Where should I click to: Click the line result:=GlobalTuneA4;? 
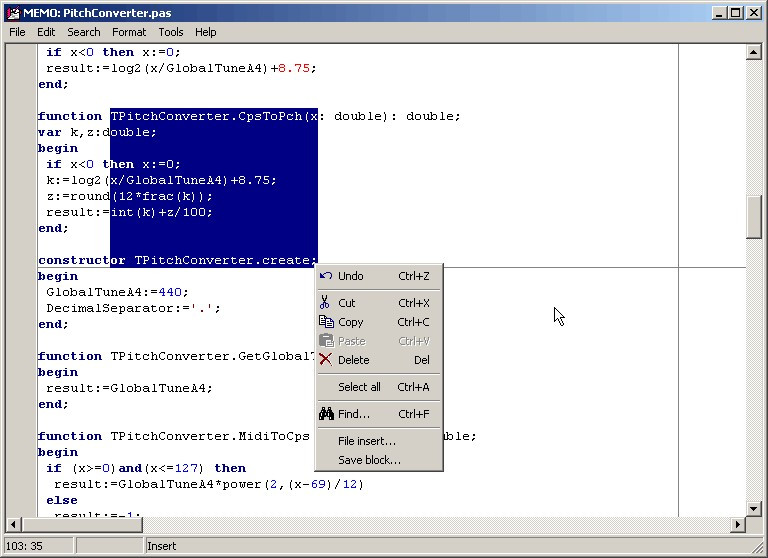(129, 388)
